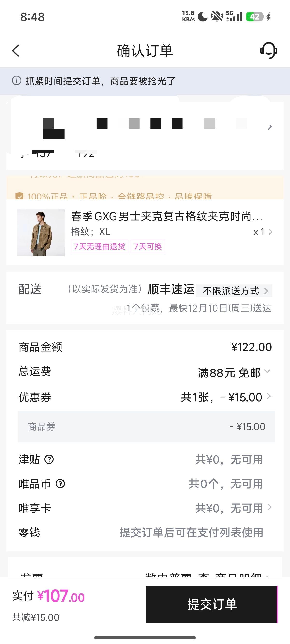Tap the battery status icon

pyautogui.click(x=255, y=17)
